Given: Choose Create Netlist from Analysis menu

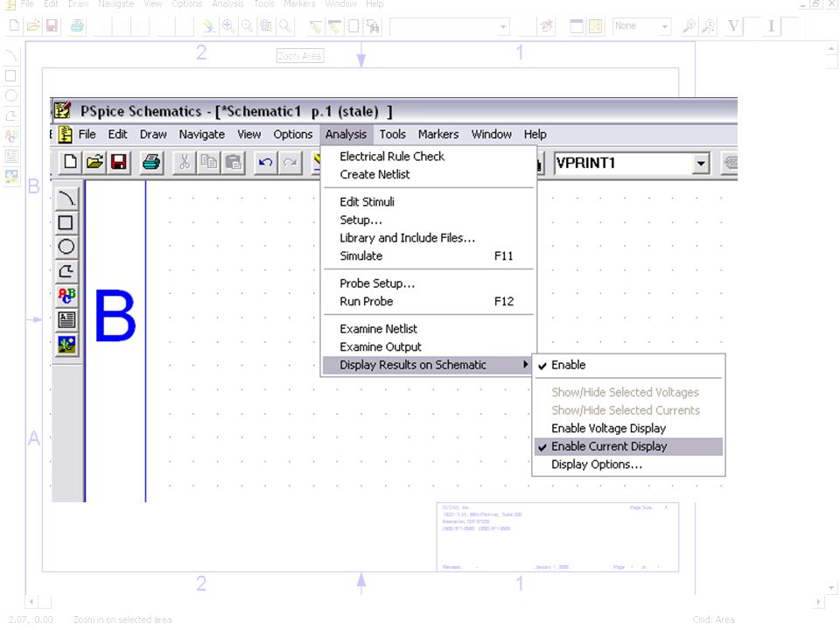Looking at the screenshot, I should 428,175.
